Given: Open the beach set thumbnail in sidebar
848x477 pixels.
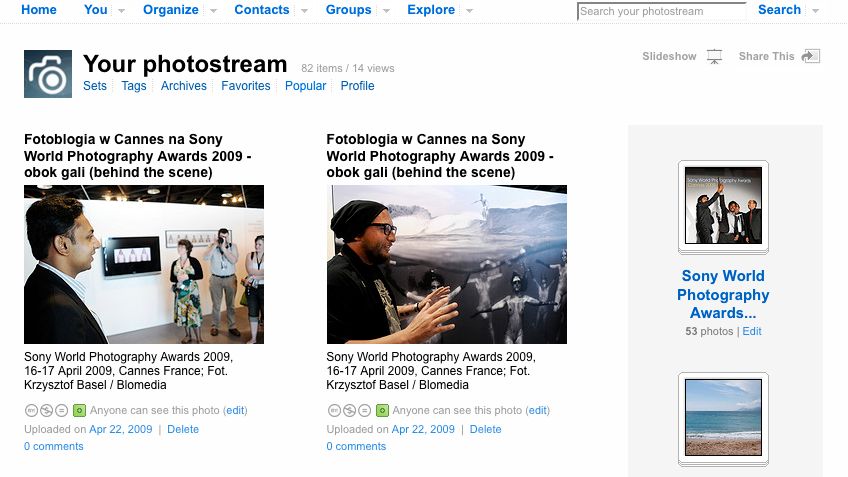Looking at the screenshot, I should tap(723, 417).
